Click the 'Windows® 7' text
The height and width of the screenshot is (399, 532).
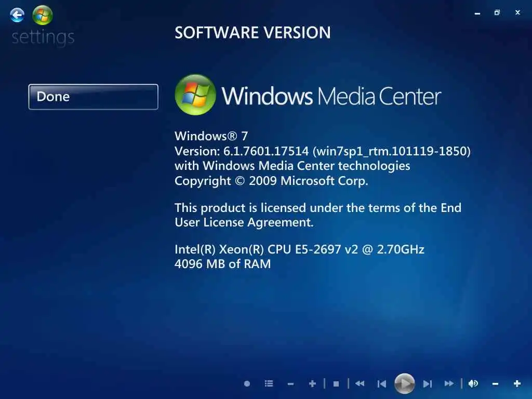(211, 136)
